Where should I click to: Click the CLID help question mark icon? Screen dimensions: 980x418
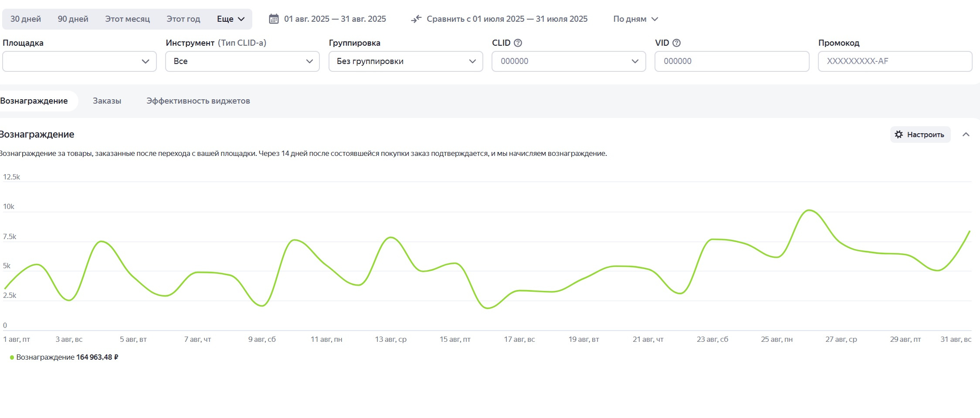[518, 43]
